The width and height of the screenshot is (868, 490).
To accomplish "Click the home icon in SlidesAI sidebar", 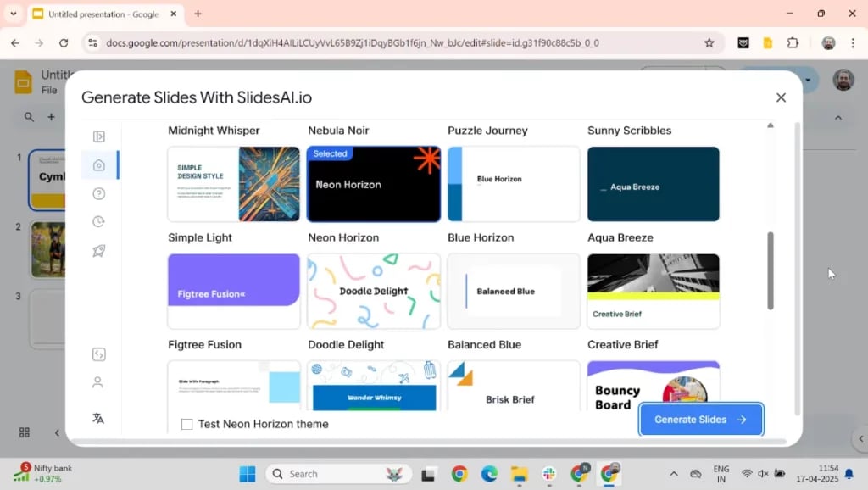I will point(99,165).
